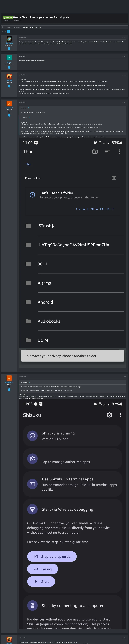Tap the manage authorized apps gear icon

tap(32, 459)
